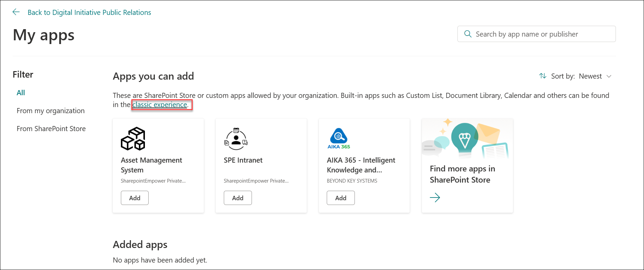
Task: Filter apps by From SharePoint Store
Action: (x=51, y=129)
